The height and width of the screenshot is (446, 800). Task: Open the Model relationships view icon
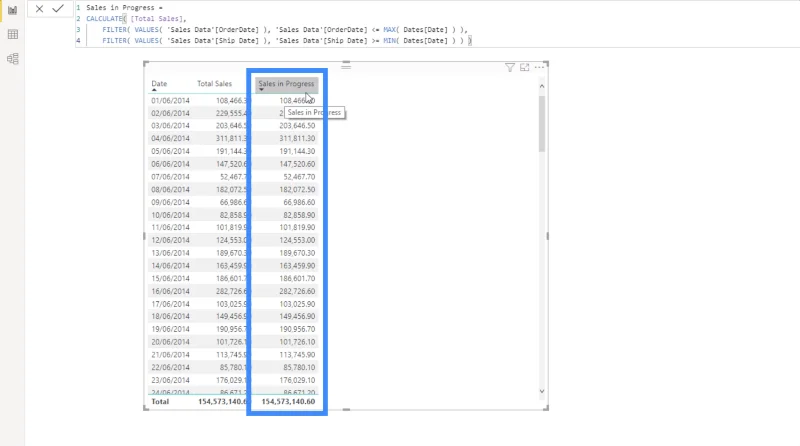(x=13, y=59)
